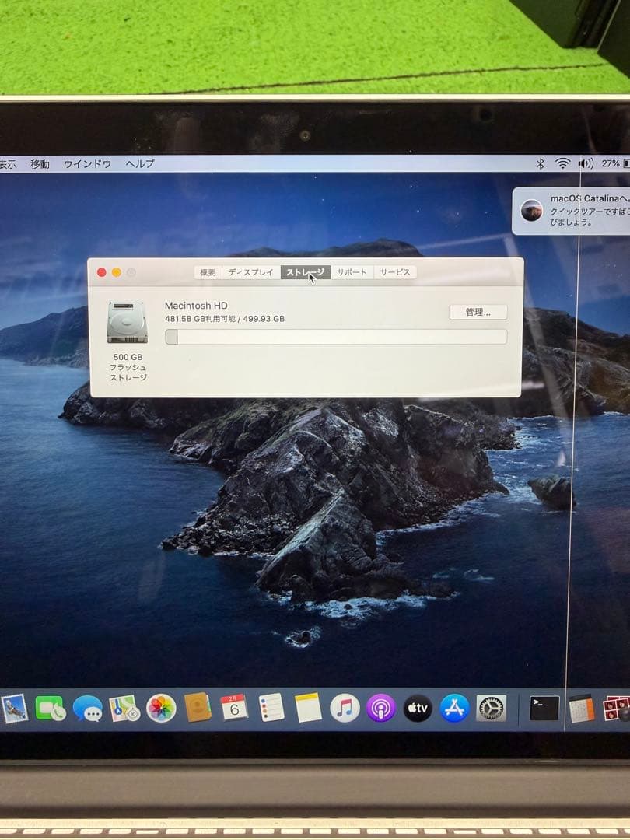This screenshot has width=630, height=840.
Task: Switch to the 概要 tab
Action: tap(208, 272)
